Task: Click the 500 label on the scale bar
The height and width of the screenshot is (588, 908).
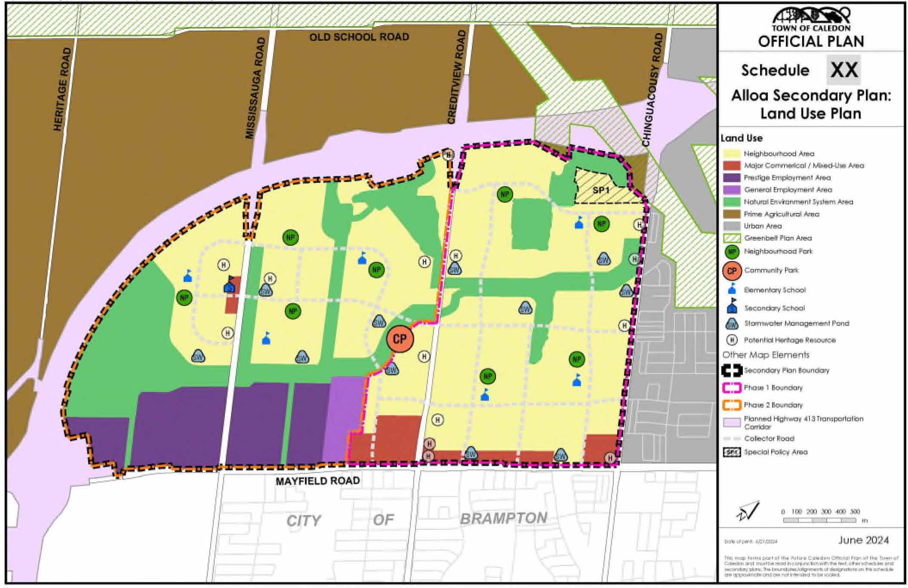Action: click(x=855, y=512)
